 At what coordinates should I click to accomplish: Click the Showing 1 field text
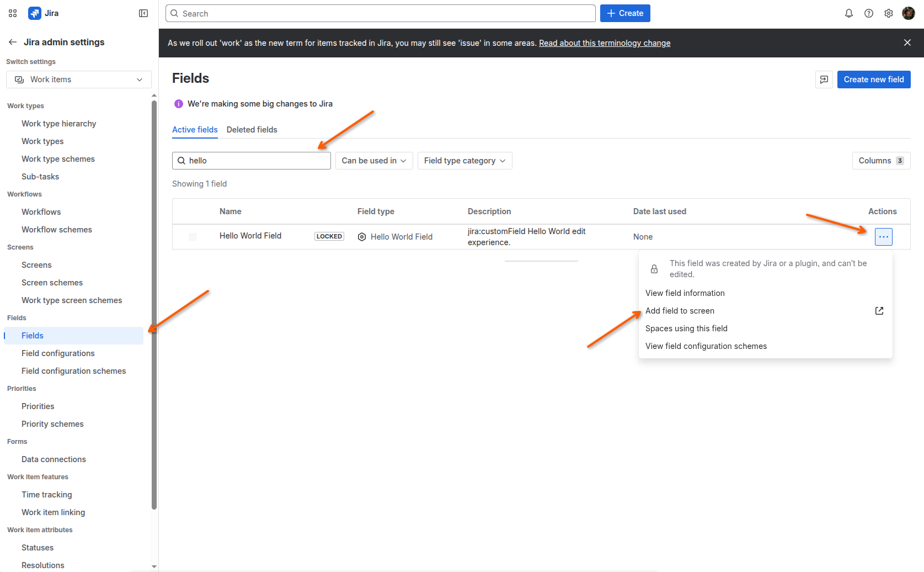coord(200,184)
